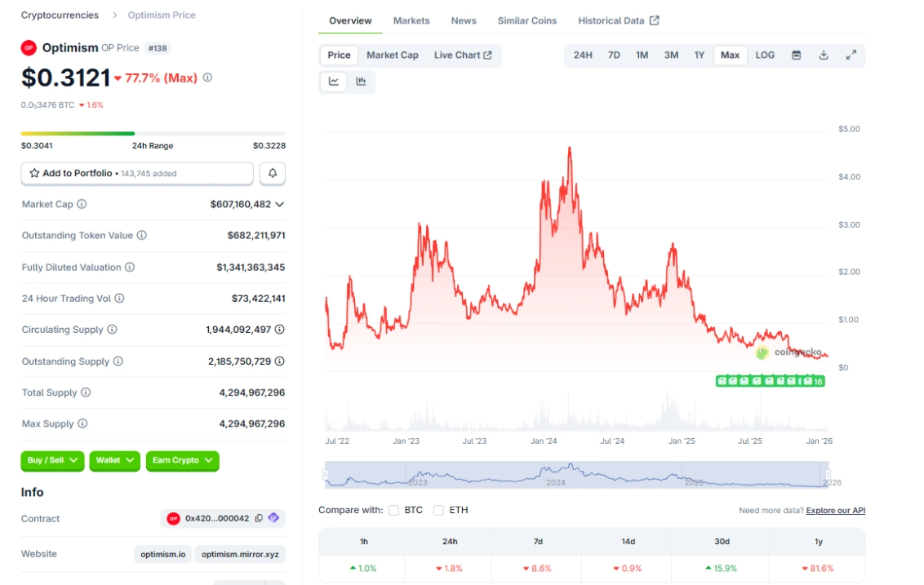Add contract to MetaMask wallet
Viewport: 924px width, 585px height.
tap(275, 518)
